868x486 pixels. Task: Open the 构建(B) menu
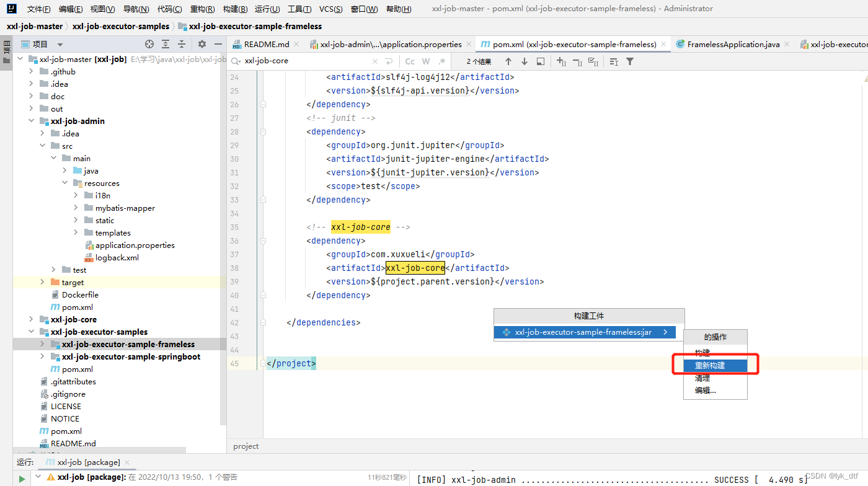click(235, 9)
